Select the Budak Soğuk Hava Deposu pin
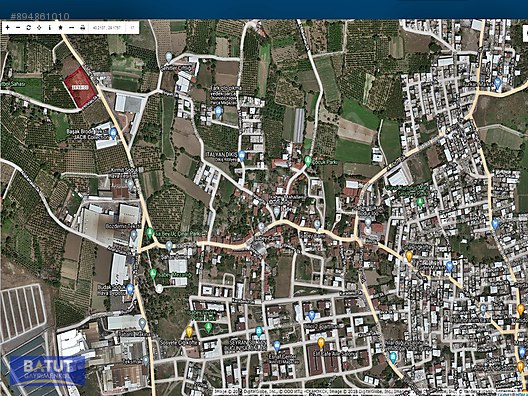This screenshot has height=396, width=528. (x=130, y=289)
